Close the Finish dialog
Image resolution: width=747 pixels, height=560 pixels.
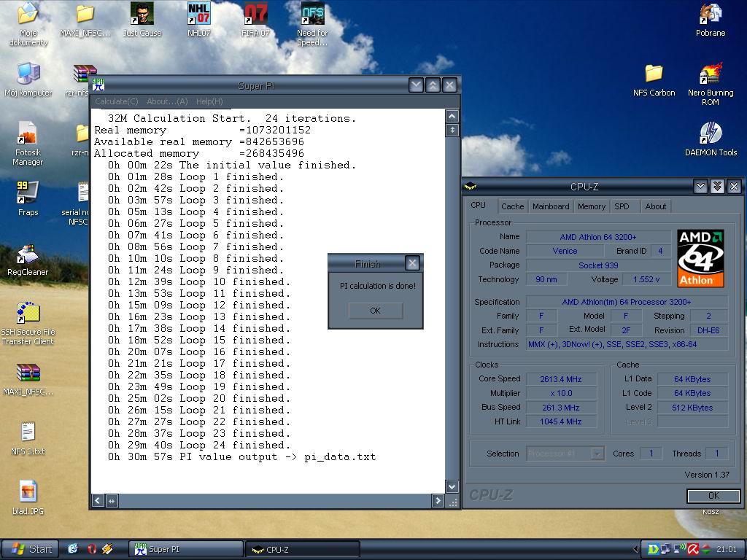(x=412, y=262)
